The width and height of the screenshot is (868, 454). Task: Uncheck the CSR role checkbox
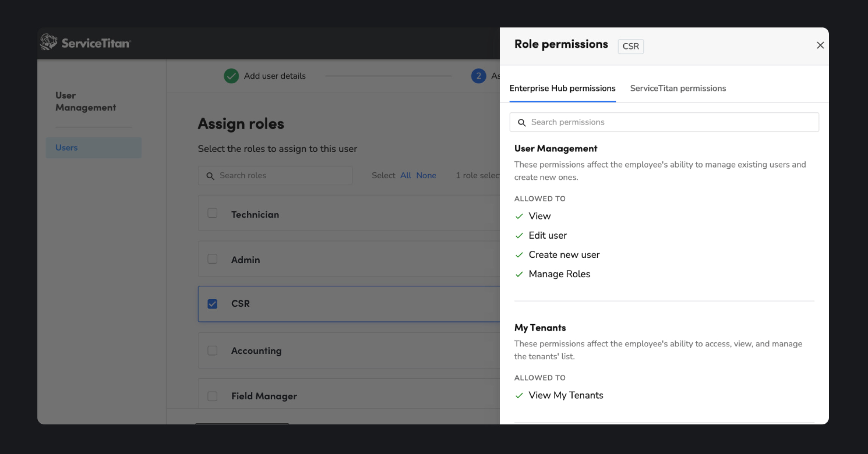click(x=212, y=304)
